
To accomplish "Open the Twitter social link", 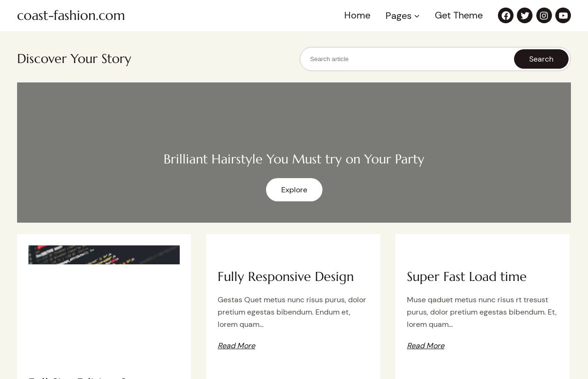I will 524,16.
